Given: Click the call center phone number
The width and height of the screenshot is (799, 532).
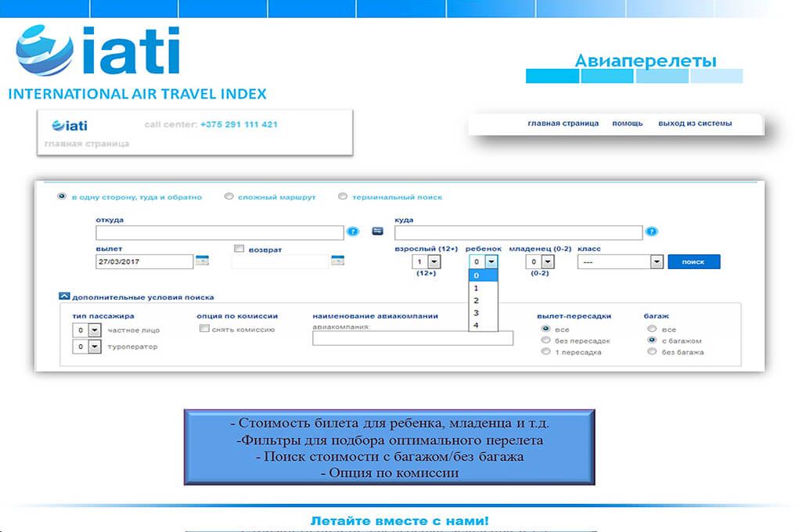Looking at the screenshot, I should (x=239, y=124).
